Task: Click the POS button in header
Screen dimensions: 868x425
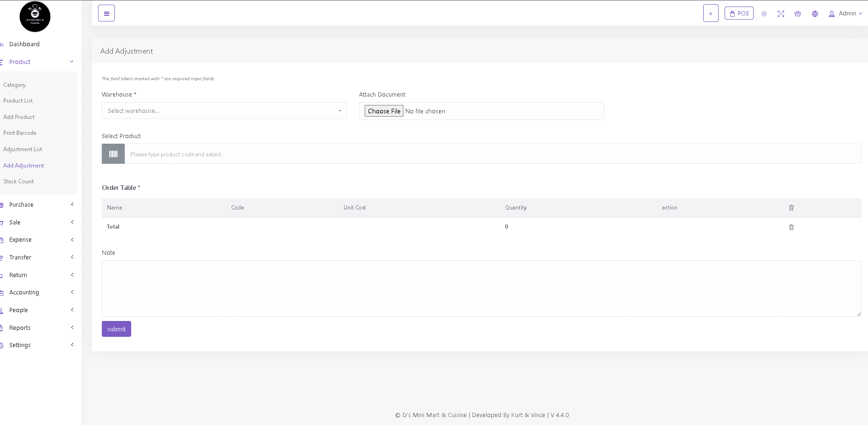Action: [739, 14]
